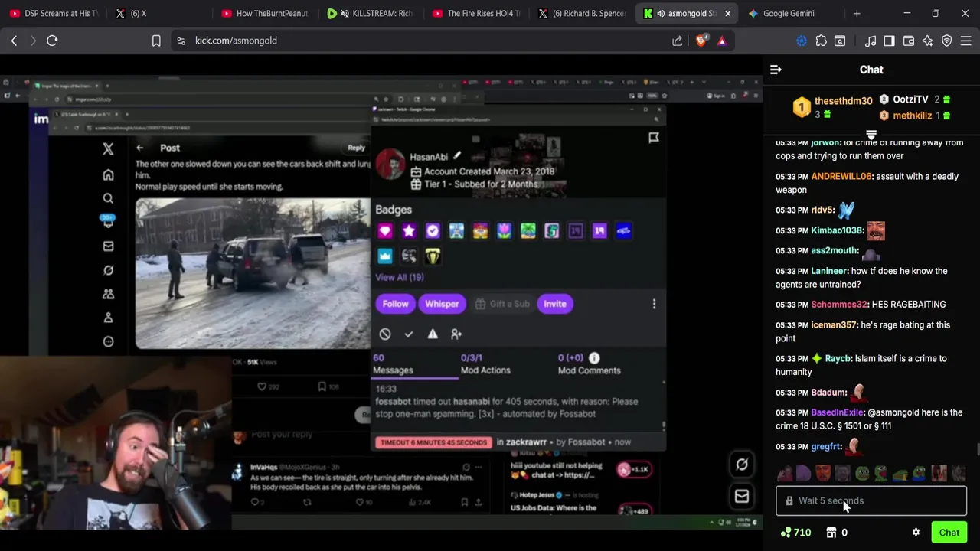Image resolution: width=980 pixels, height=551 pixels.
Task: Click X messages envelope in streamed sidebar
Action: tap(108, 246)
